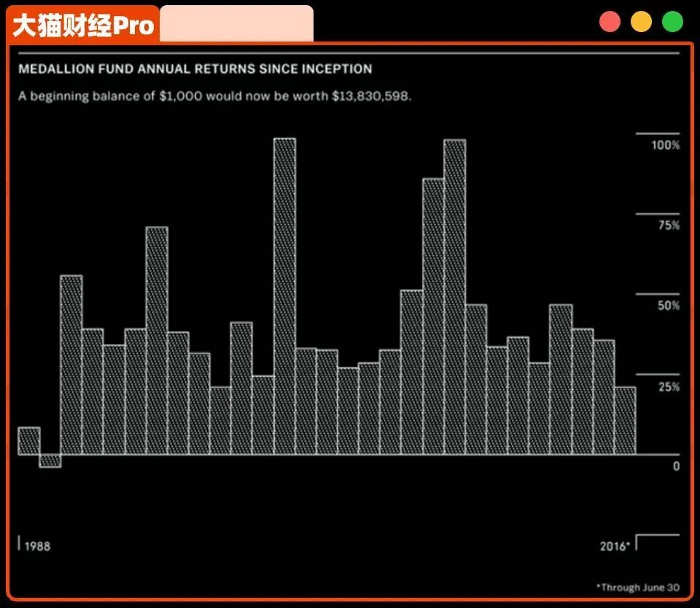Click the 25% axis label
This screenshot has width=700, height=608.
(x=669, y=386)
